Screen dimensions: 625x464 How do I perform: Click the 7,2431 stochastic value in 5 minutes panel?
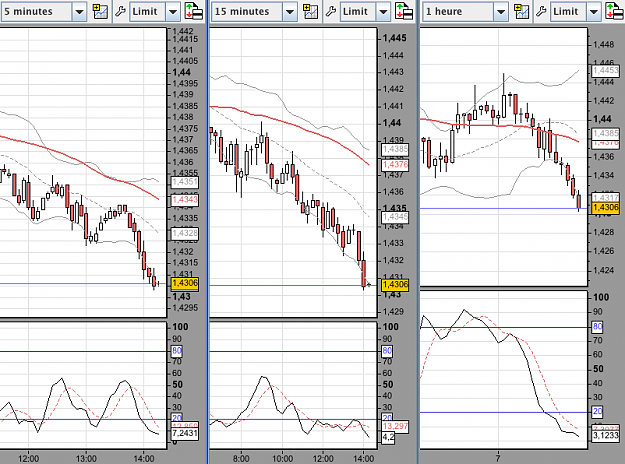(x=185, y=433)
